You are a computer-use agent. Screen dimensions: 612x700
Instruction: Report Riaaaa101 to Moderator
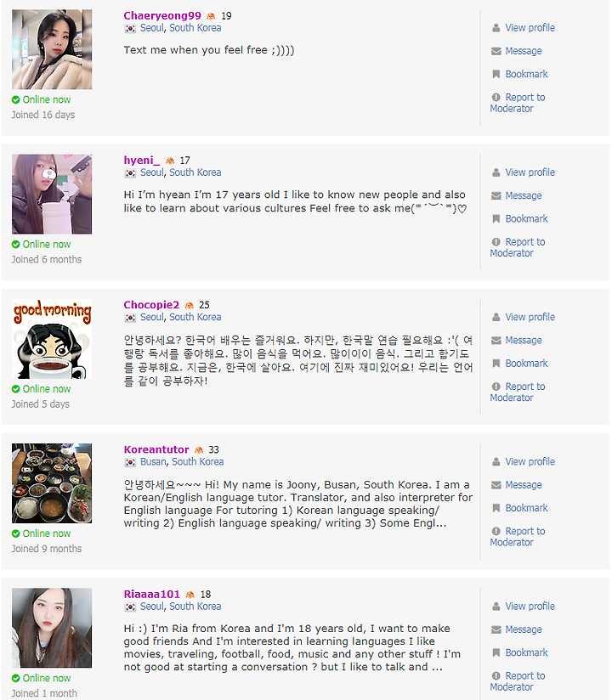click(518, 681)
